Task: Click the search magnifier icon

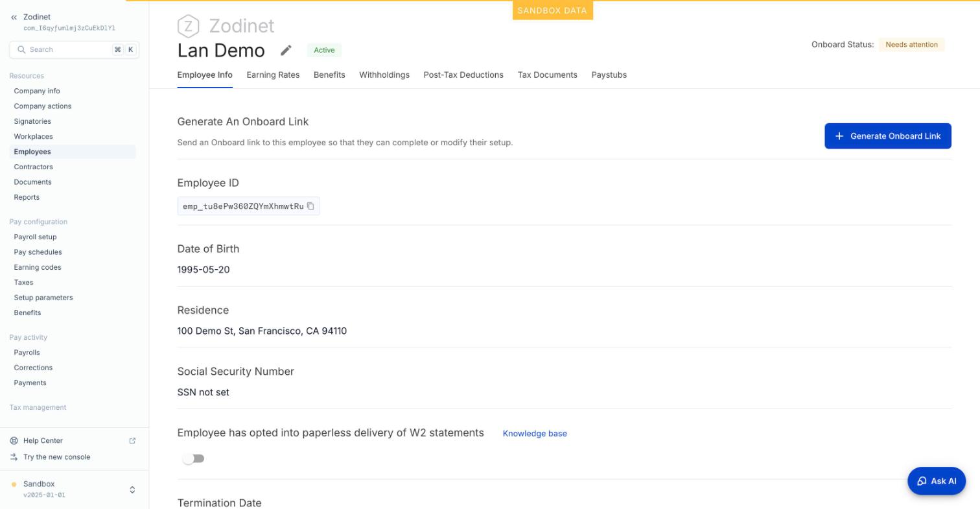Action: [x=21, y=49]
